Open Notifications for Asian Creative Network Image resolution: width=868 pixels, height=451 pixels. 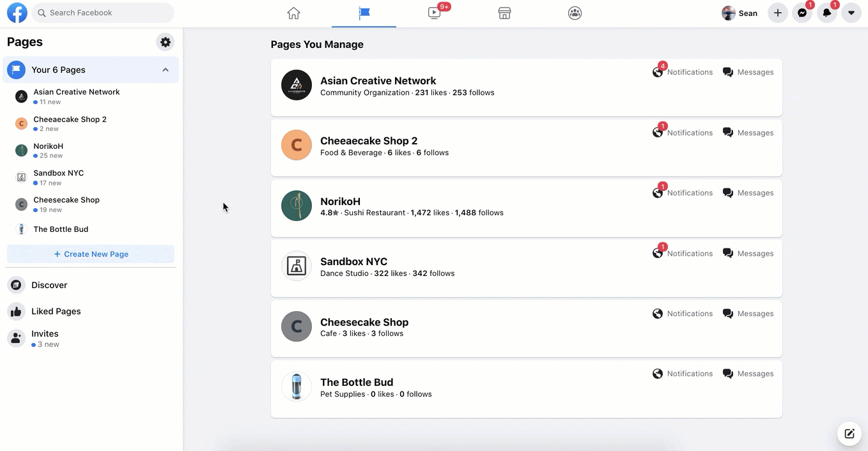tap(683, 72)
